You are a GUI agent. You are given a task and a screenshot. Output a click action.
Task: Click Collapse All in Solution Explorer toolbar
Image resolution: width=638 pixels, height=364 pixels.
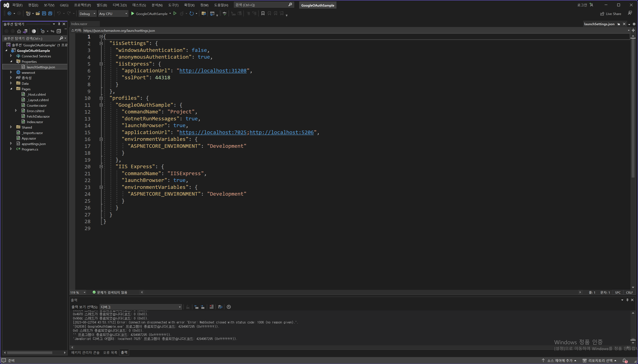pos(59,31)
